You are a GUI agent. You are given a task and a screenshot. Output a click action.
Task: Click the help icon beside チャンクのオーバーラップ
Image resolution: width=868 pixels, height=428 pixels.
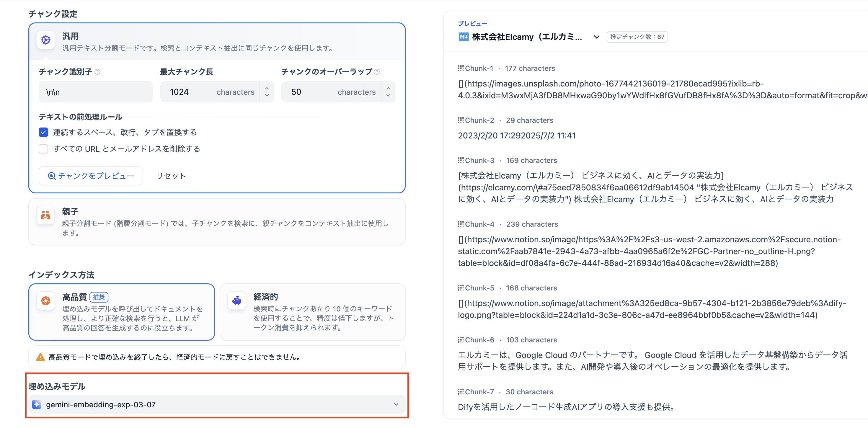pos(377,72)
